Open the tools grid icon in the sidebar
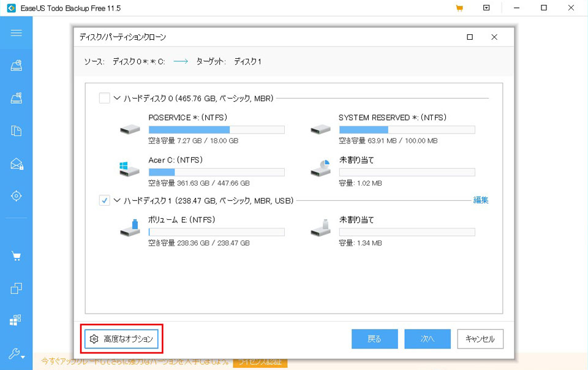The width and height of the screenshot is (588, 370). 17,320
